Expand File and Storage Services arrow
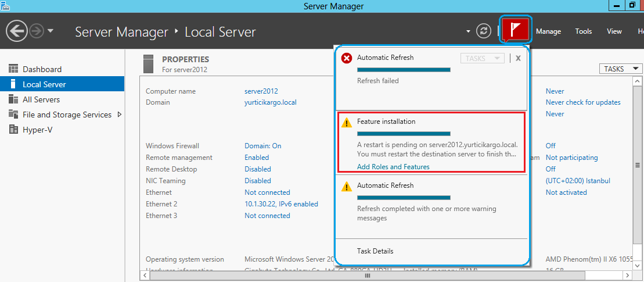The image size is (644, 282). pos(120,115)
